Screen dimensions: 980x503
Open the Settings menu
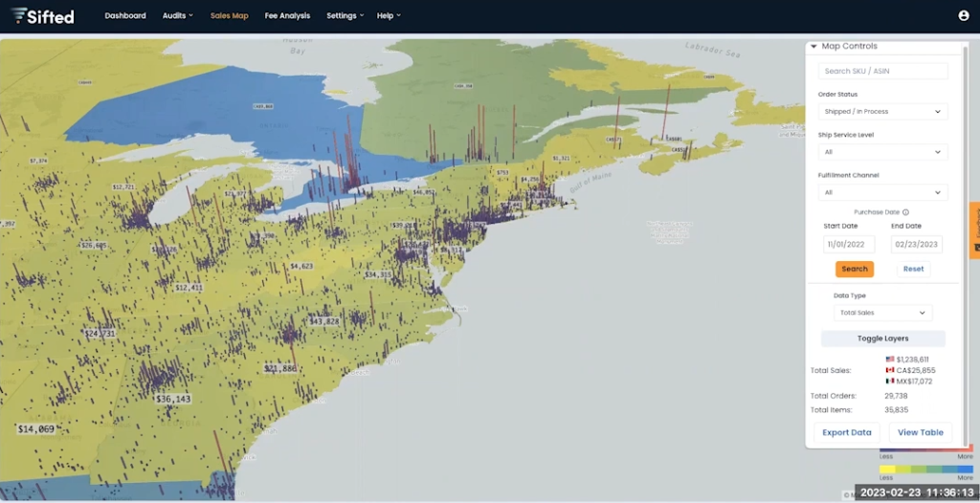tap(344, 16)
